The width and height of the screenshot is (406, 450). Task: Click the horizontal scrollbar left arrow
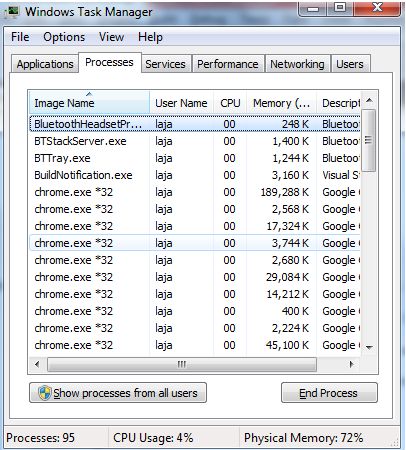tap(37, 364)
